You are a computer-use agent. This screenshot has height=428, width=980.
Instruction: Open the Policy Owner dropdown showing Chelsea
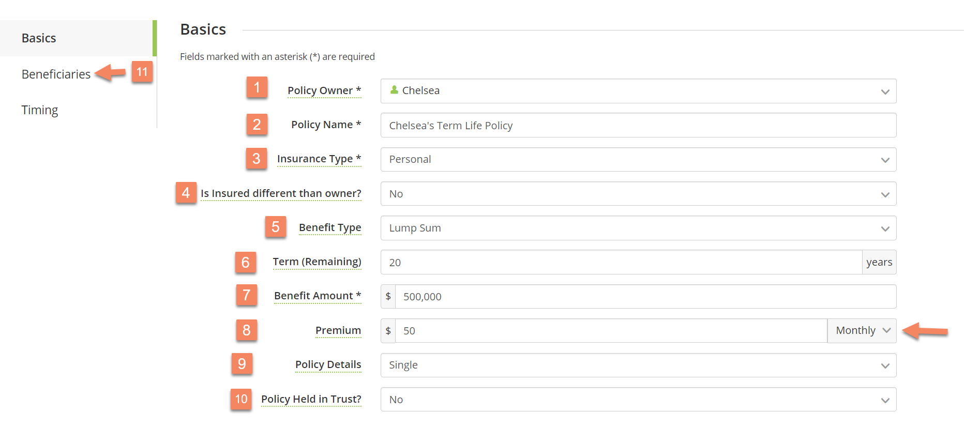(638, 91)
